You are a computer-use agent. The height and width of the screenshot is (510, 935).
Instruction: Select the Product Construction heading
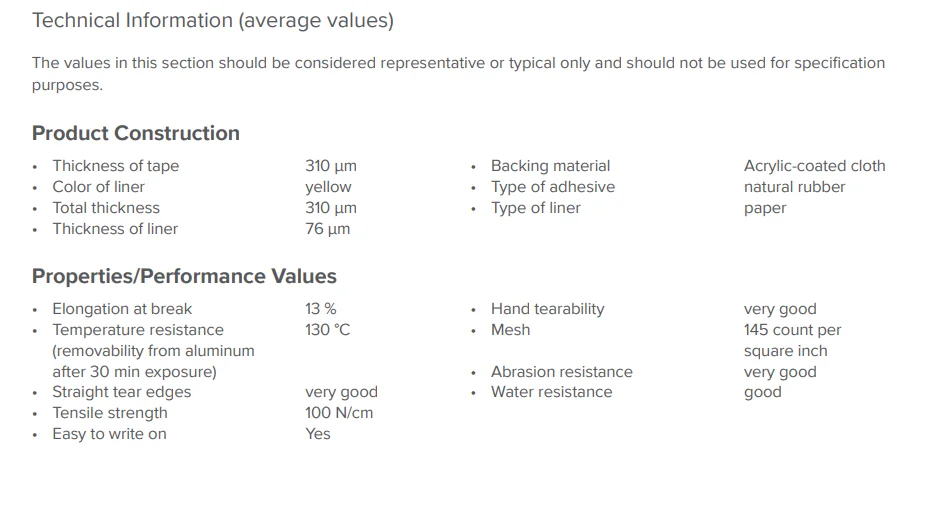tap(136, 133)
